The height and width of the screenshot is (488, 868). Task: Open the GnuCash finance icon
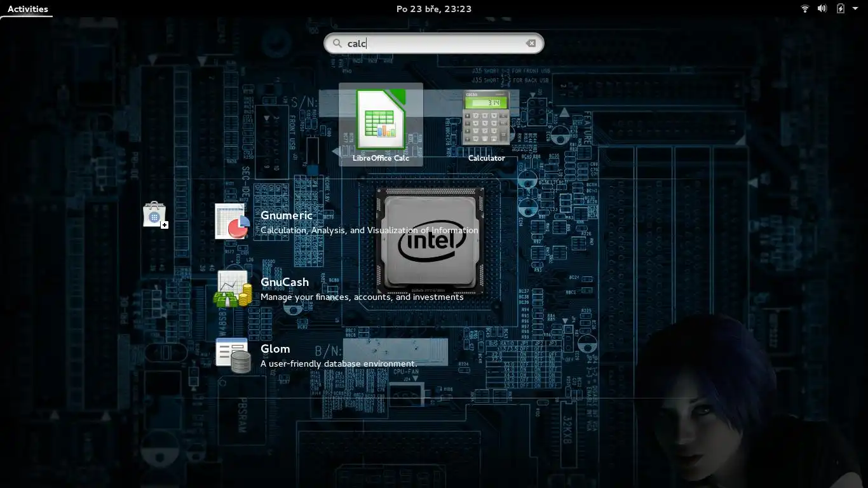(233, 288)
